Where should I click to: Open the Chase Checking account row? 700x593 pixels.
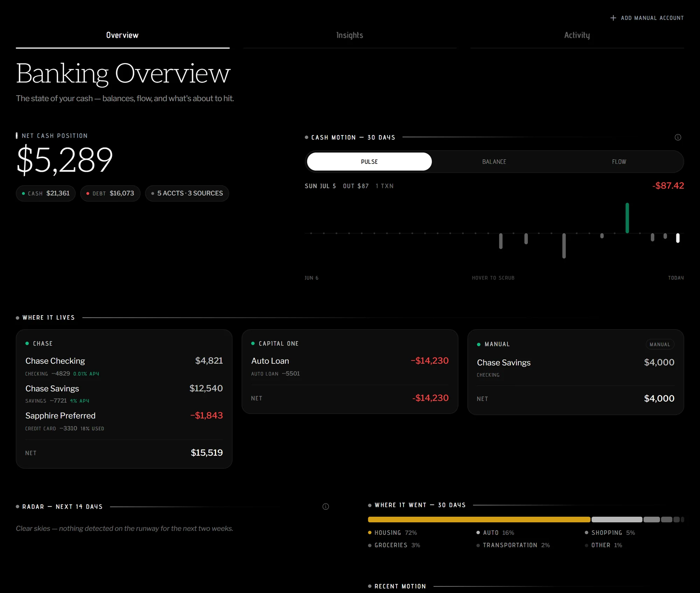click(124, 366)
